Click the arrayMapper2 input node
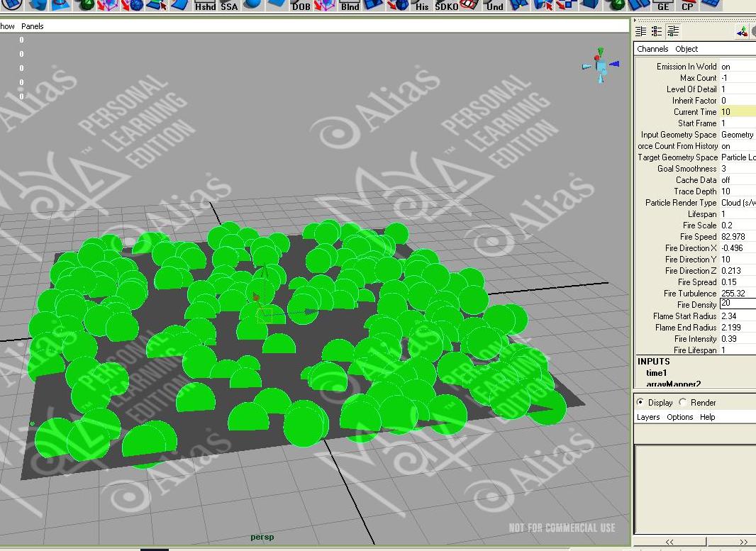This screenshot has height=551, width=756. click(674, 384)
